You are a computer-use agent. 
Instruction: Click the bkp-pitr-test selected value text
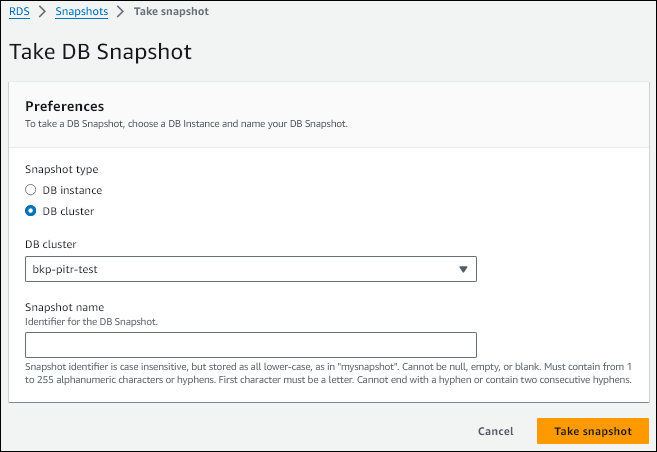pos(65,269)
